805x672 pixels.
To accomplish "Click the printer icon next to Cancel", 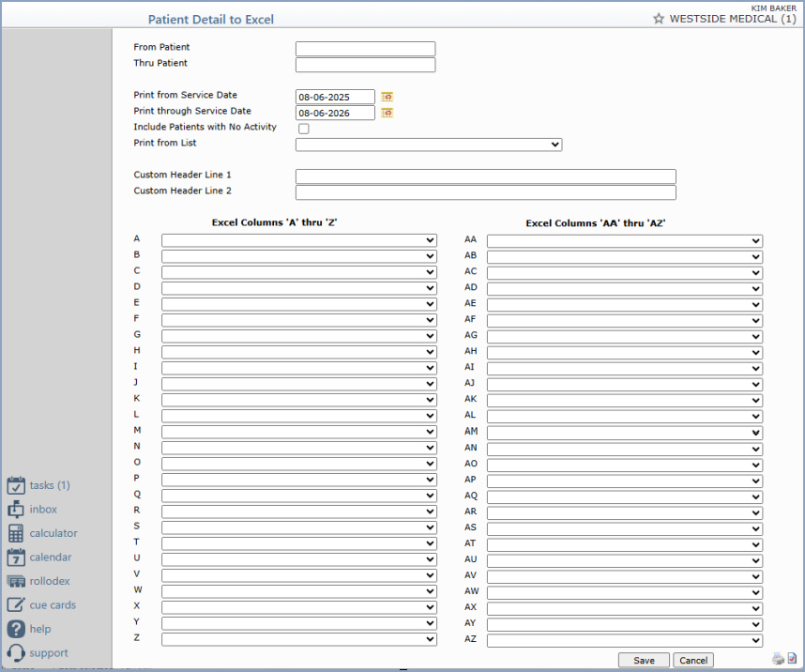I will tap(778, 659).
